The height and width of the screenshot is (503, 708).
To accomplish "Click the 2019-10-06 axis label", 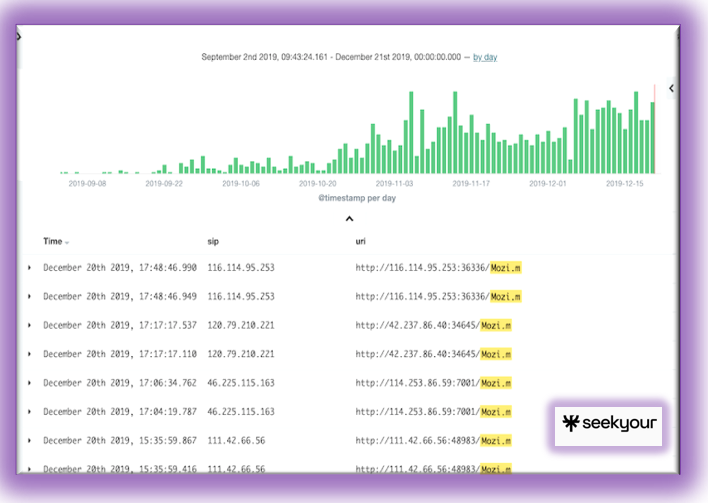I will click(x=241, y=184).
